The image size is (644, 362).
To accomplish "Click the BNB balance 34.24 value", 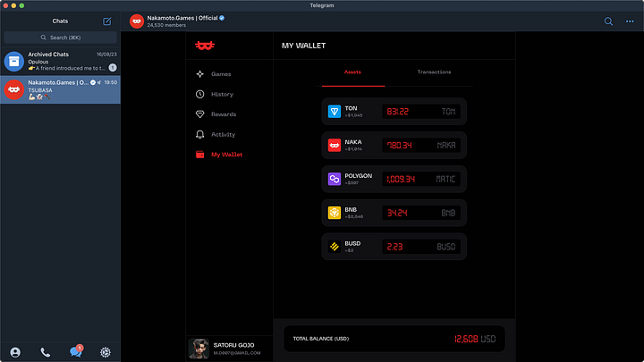I will (x=397, y=213).
